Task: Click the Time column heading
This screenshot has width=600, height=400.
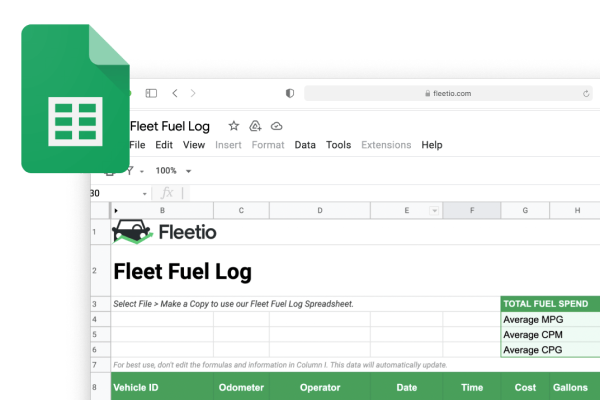Action: (x=472, y=387)
